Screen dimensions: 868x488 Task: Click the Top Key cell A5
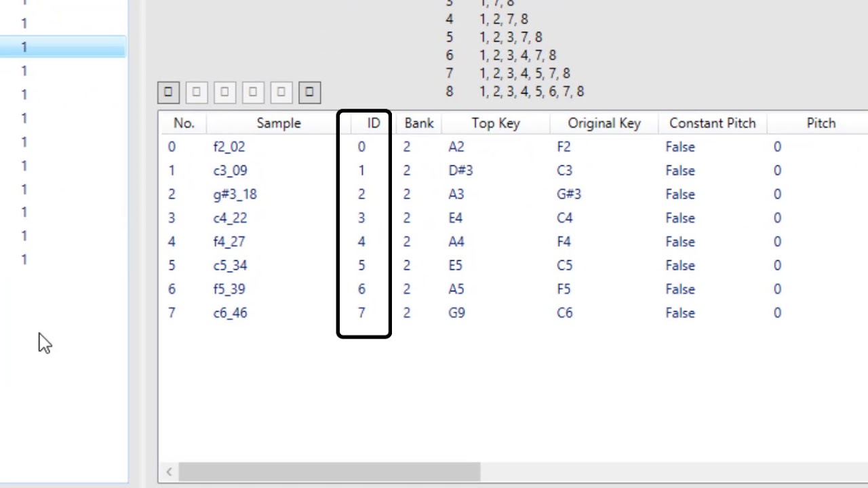pos(456,289)
